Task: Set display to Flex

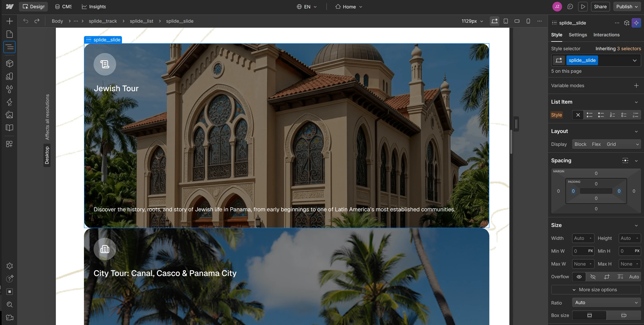Action: [x=596, y=144]
